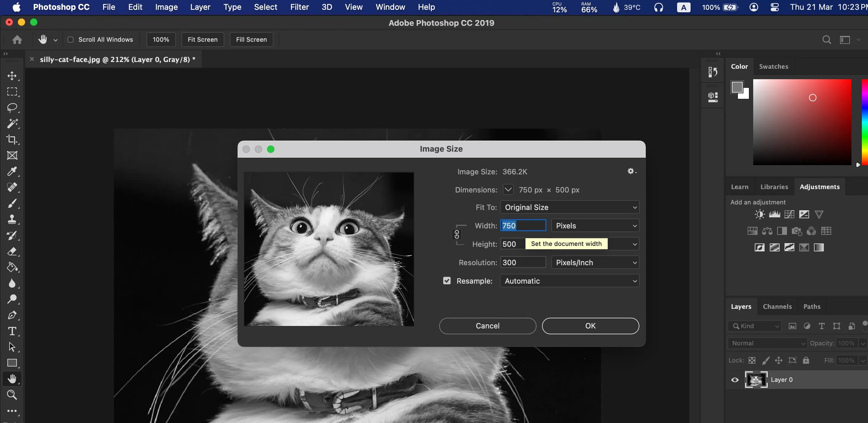
Task: Click Cancel in Image Size dialog
Action: click(x=487, y=326)
